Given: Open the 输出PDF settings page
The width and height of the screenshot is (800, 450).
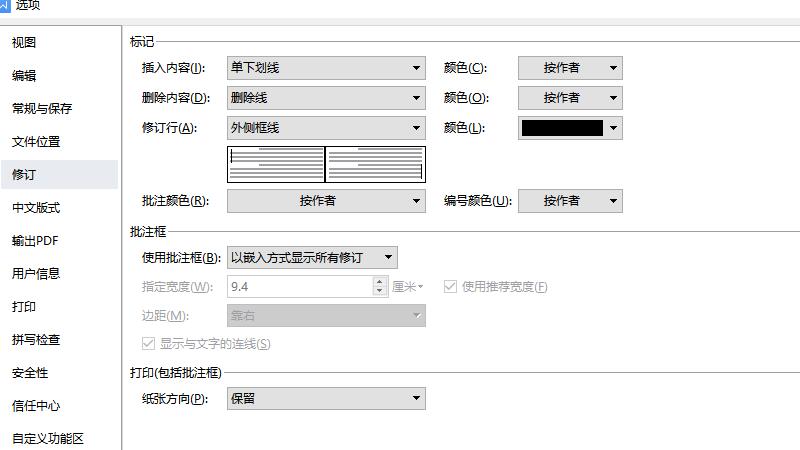Looking at the screenshot, I should coord(36,240).
